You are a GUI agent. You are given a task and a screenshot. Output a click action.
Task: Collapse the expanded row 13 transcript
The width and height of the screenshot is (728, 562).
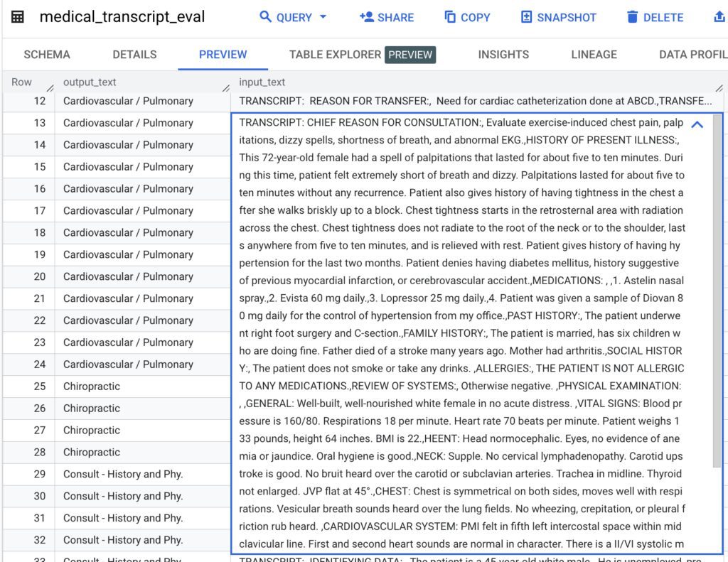697,124
